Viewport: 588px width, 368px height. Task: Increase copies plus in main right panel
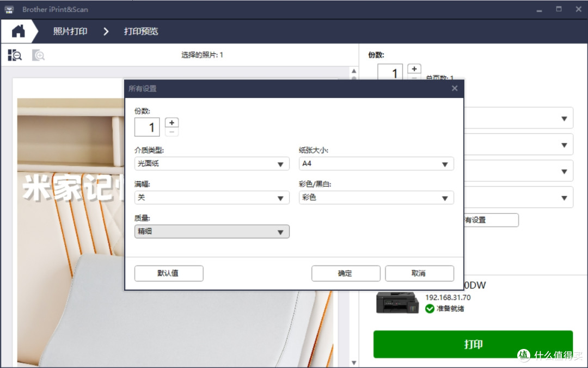(414, 69)
